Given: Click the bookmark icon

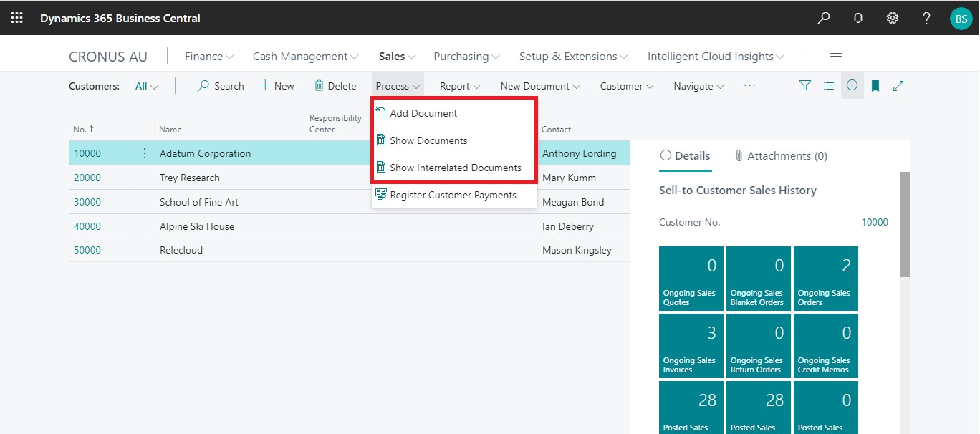Looking at the screenshot, I should [875, 86].
